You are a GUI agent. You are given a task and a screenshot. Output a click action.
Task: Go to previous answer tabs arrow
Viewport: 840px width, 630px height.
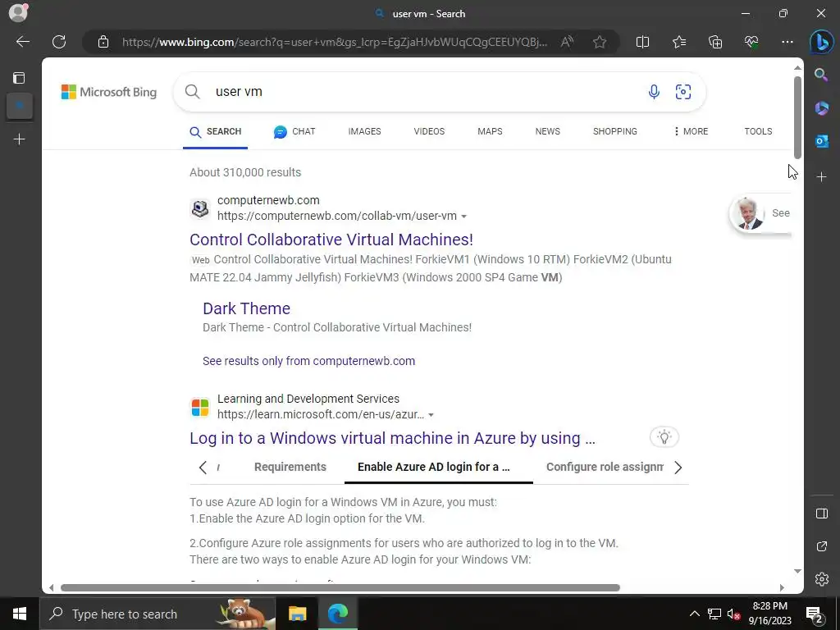pyautogui.click(x=203, y=467)
